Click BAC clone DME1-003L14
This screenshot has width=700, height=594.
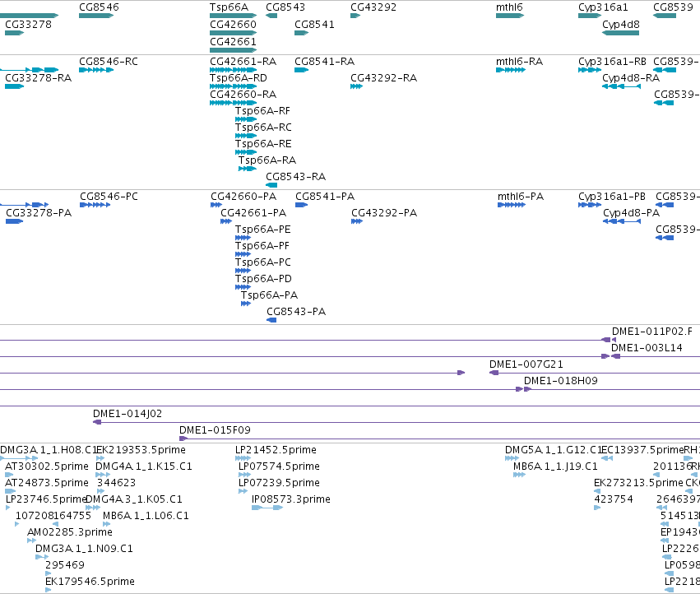pyautogui.click(x=647, y=348)
